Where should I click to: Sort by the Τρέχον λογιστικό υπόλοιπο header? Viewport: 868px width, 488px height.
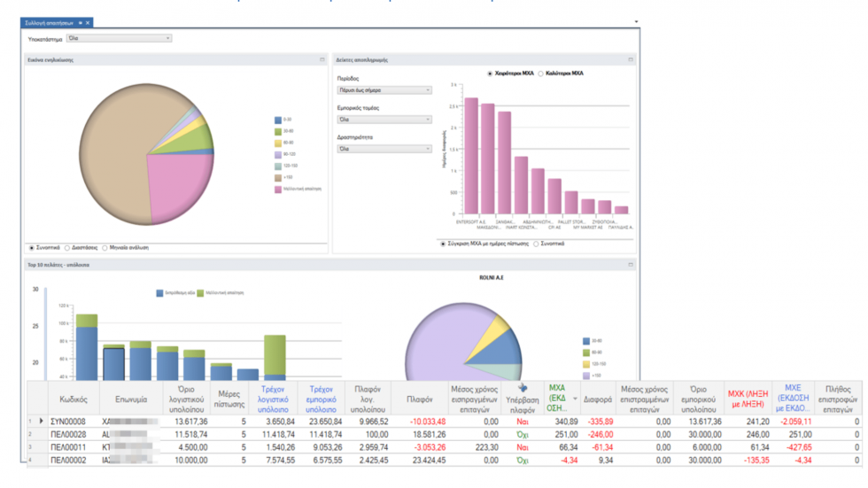point(273,399)
